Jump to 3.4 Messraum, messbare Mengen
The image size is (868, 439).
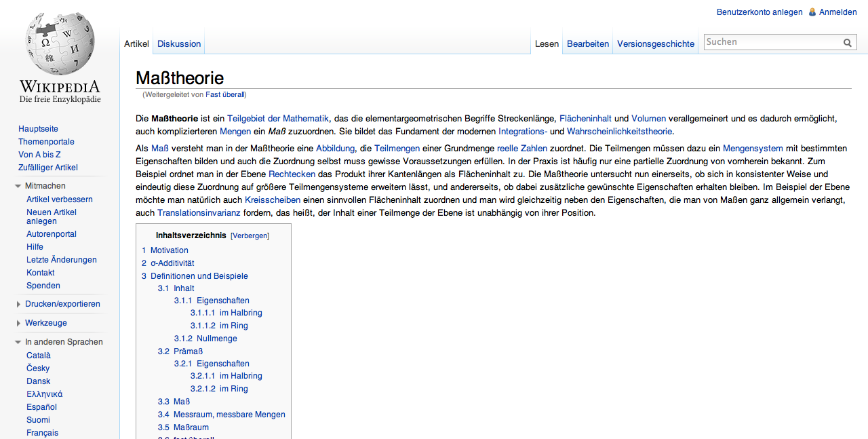pos(222,415)
